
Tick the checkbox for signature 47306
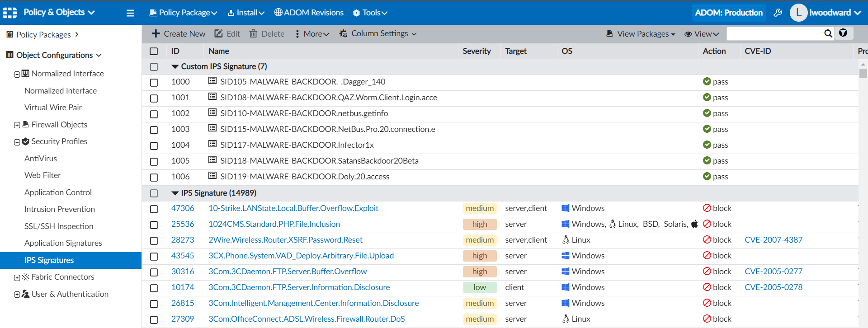click(x=154, y=209)
